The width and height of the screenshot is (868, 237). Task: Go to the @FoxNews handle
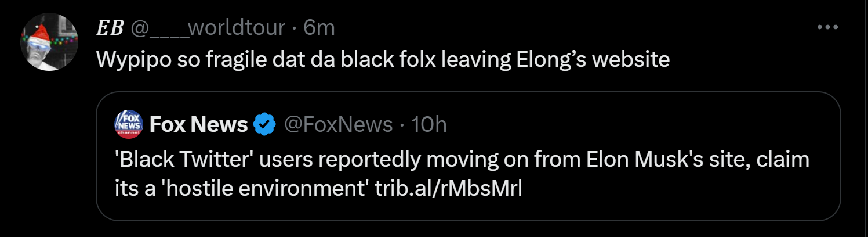pos(337,124)
